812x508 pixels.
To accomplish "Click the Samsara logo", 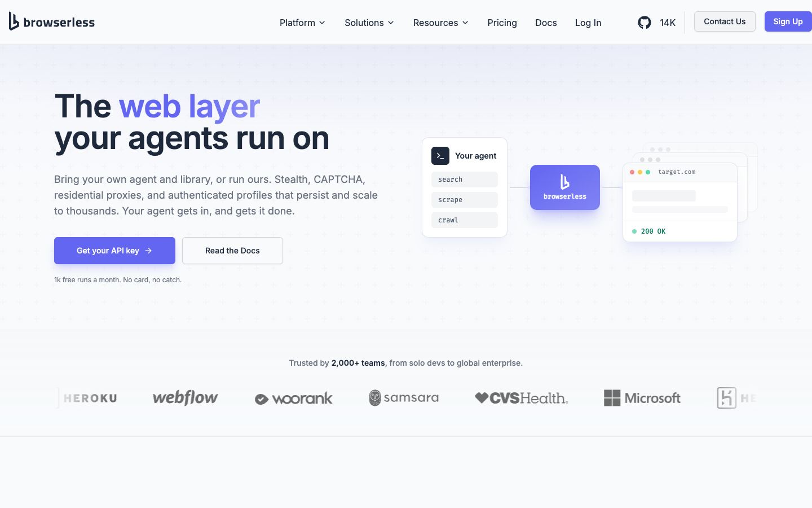I will [404, 397].
